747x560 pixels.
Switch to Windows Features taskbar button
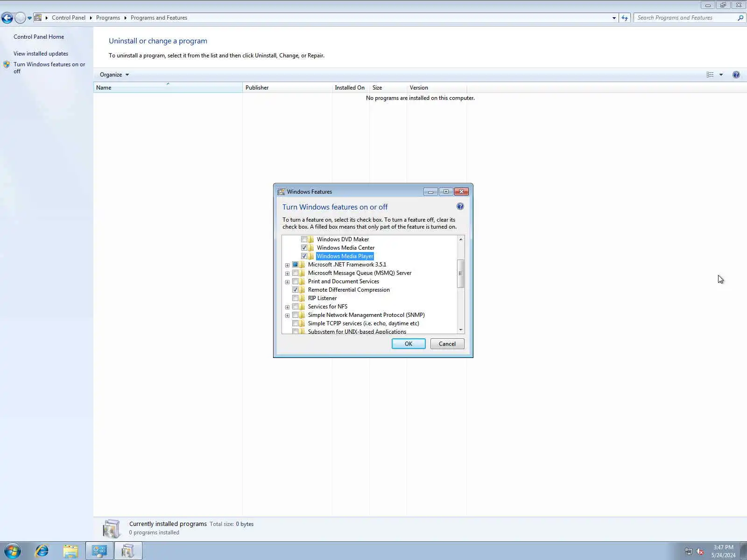pos(128,551)
